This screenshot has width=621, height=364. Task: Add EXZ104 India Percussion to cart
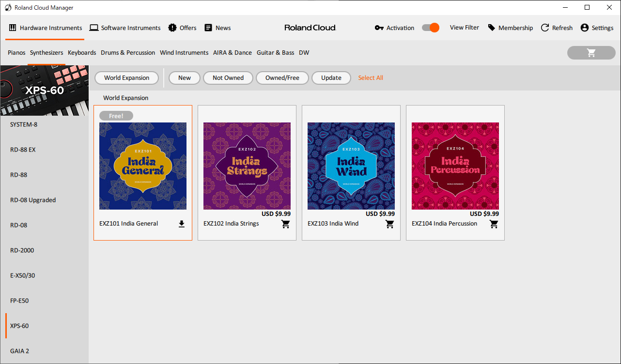(x=494, y=224)
